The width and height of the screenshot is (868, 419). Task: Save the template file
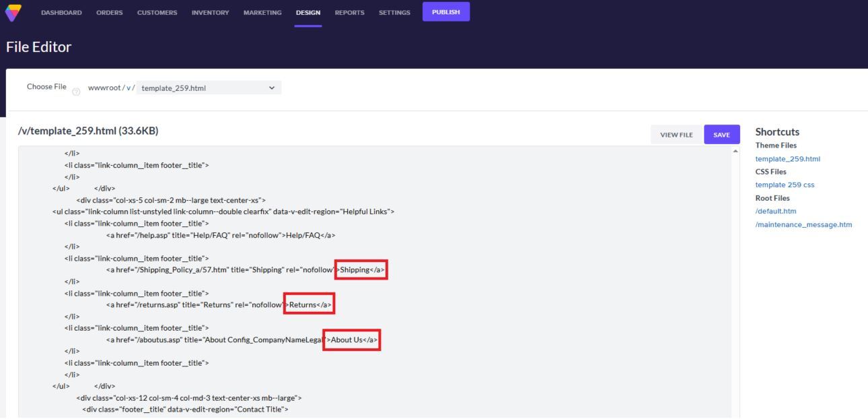coord(721,135)
